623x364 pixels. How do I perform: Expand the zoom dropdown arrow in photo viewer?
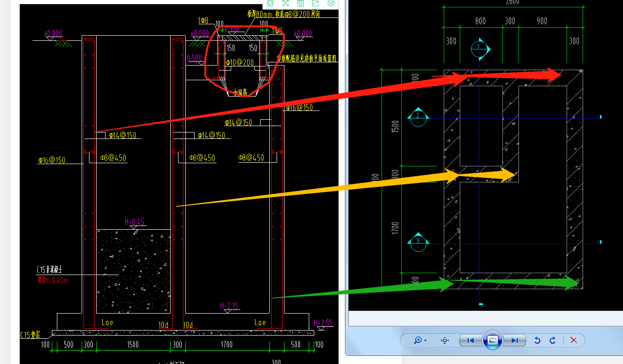pyautogui.click(x=426, y=341)
